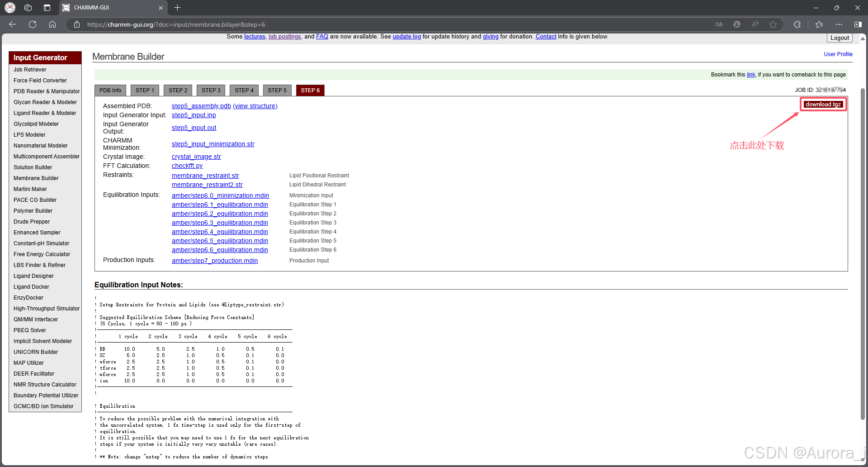Activate read aloud icon in address bar
Screen dimensions: 868x467
tap(755, 24)
